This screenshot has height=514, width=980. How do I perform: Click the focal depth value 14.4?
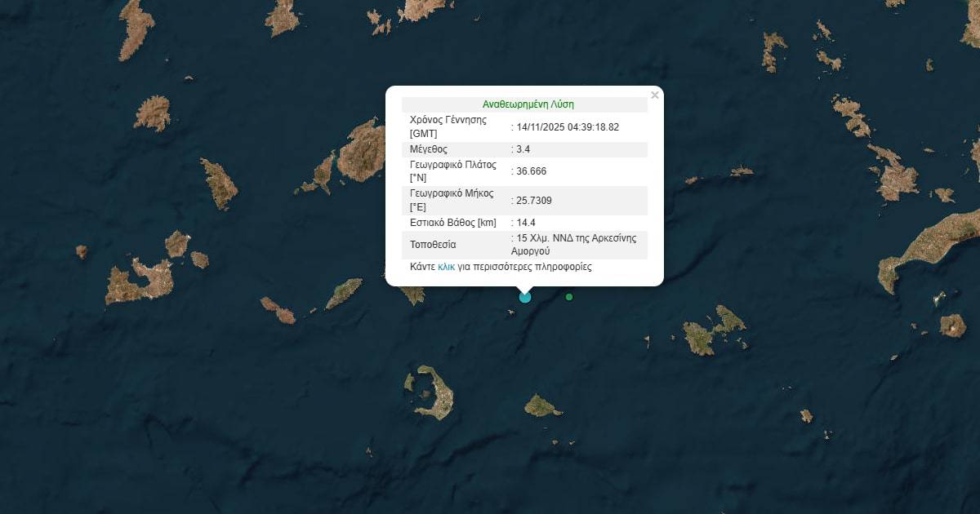click(525, 223)
